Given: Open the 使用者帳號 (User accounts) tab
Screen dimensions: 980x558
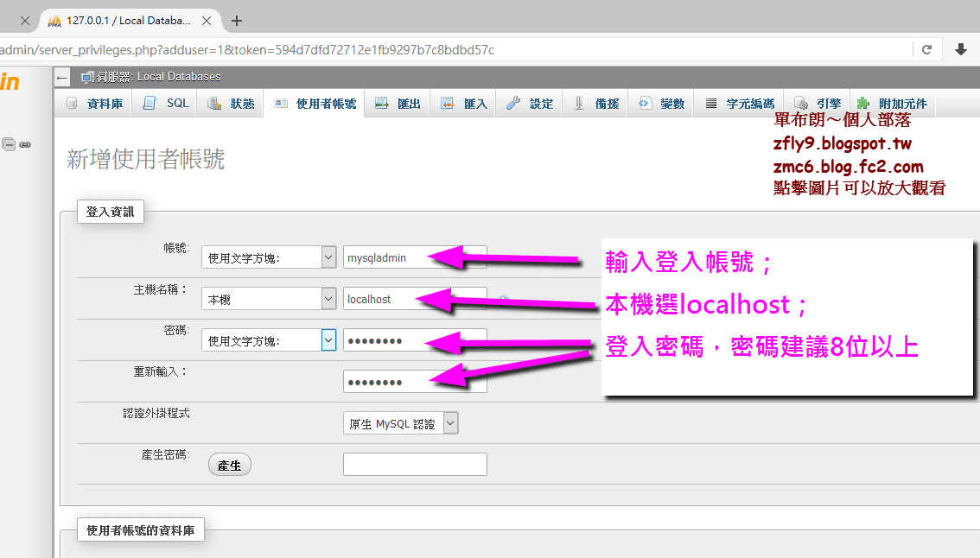Looking at the screenshot, I should pyautogui.click(x=315, y=103).
